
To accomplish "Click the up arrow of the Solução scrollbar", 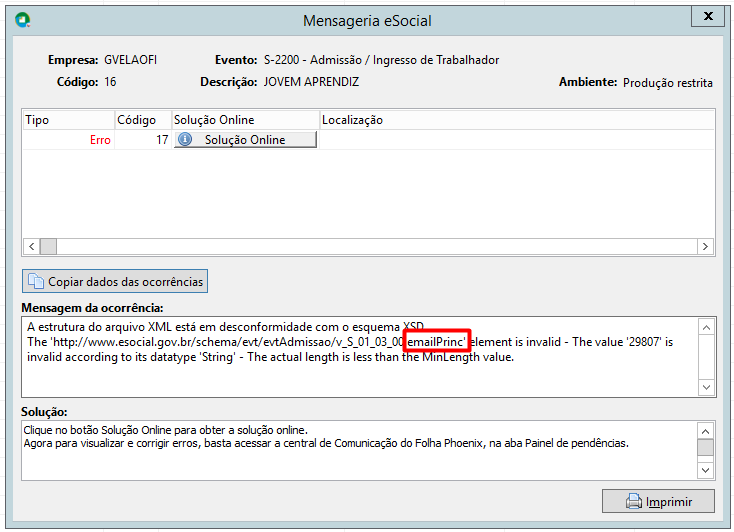I will tap(706, 431).
